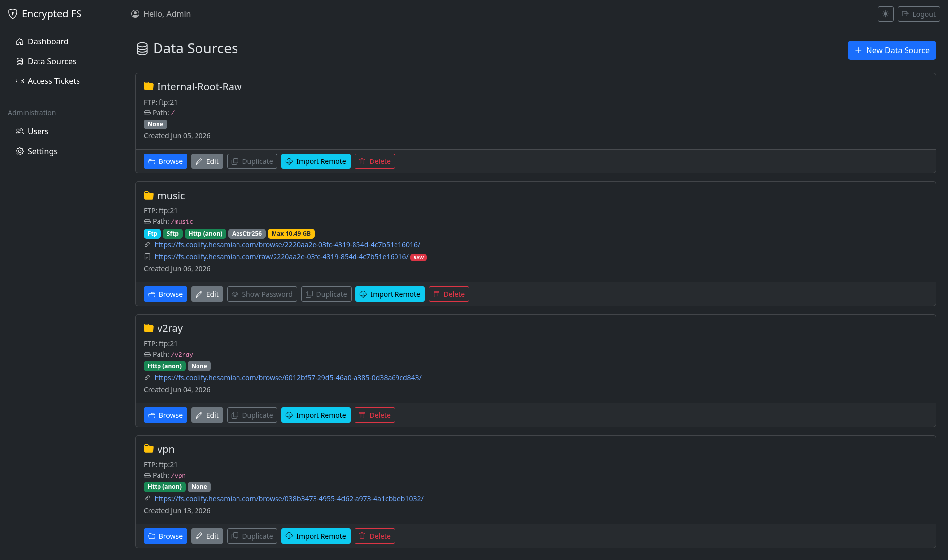Import Remote into Internal-Root-Raw
Screen dimensions: 948x560
316,161
